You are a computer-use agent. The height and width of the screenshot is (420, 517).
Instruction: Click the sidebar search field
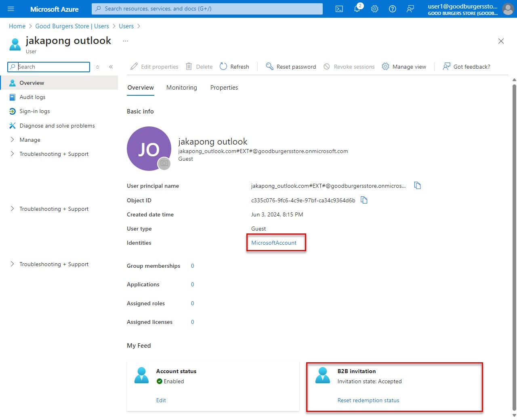[48, 67]
